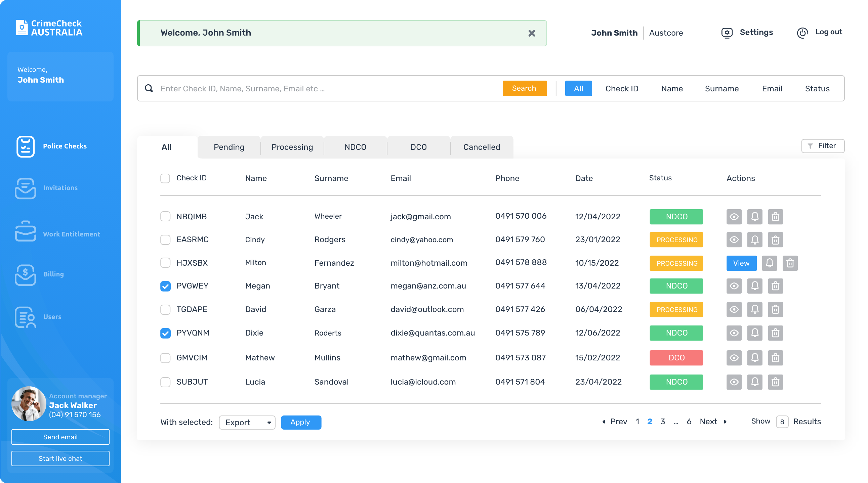The image size is (868, 483).
Task: Open the Invitations envelope icon
Action: [x=25, y=188]
